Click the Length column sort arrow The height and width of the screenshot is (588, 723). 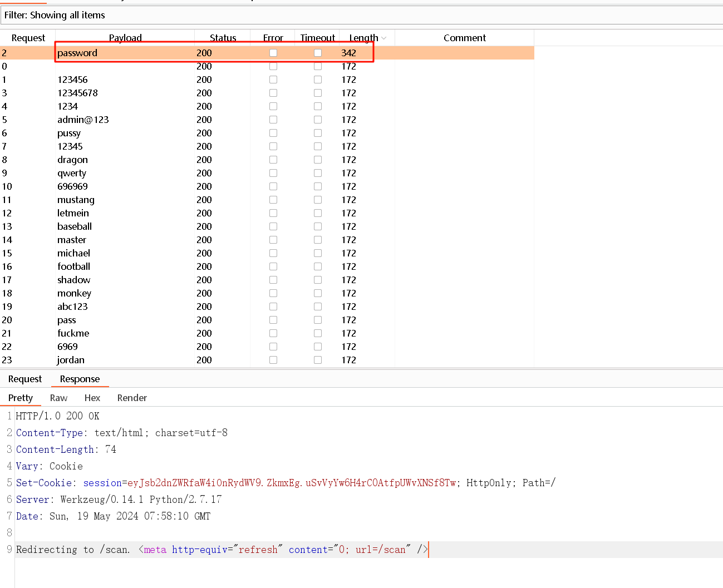click(384, 38)
